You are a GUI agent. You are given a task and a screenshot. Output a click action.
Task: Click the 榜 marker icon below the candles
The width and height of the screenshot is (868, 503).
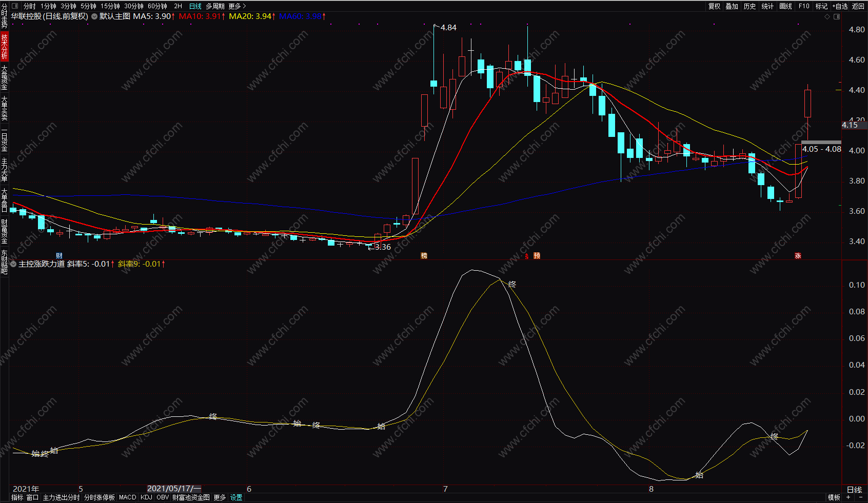pos(424,255)
